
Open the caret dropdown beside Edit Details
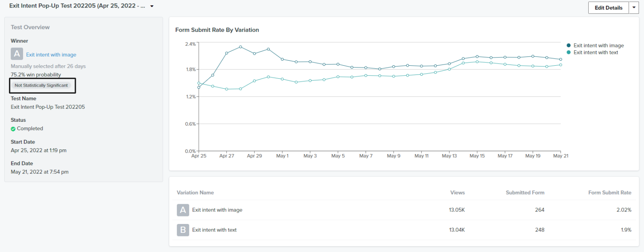634,8
